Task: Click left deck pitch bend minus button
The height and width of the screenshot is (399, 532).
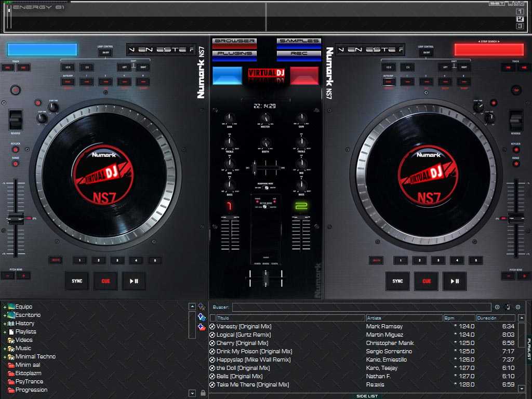Action: pyautogui.click(x=7, y=276)
